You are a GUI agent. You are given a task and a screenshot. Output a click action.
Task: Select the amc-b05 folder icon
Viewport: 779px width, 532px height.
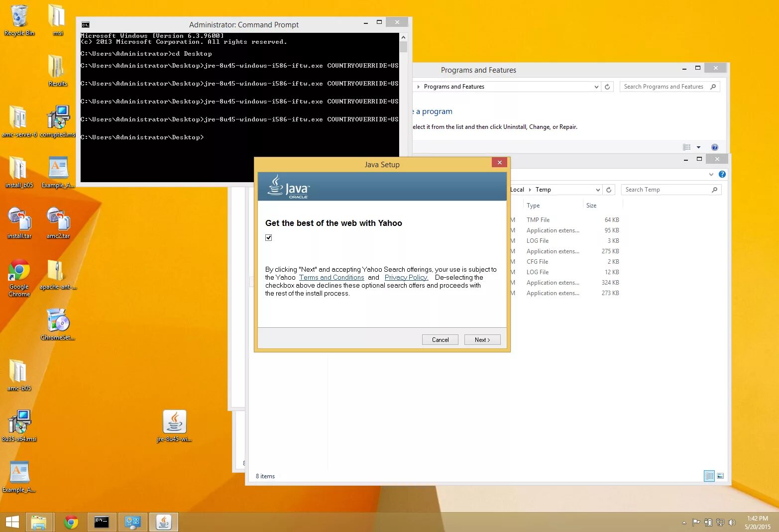[x=19, y=375]
